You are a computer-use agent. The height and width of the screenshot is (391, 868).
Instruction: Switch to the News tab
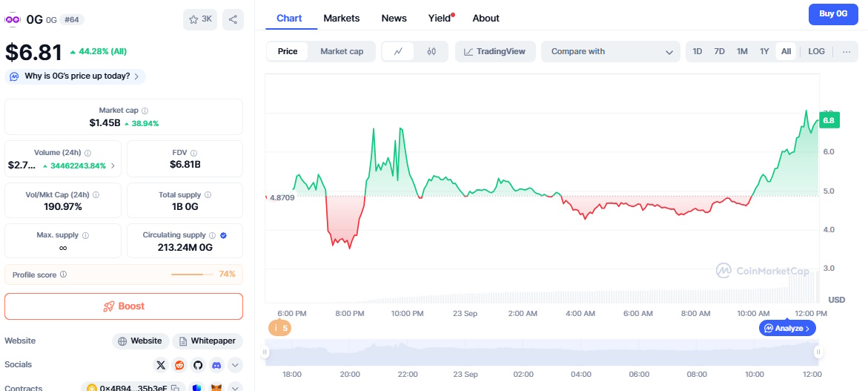point(394,19)
